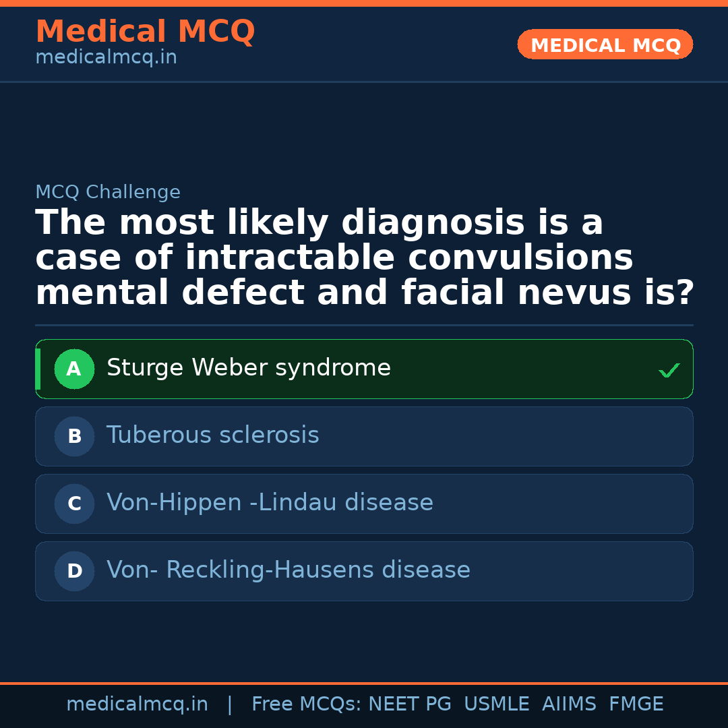
Task: Open medicalmcq.in link in the header
Action: click(106, 57)
